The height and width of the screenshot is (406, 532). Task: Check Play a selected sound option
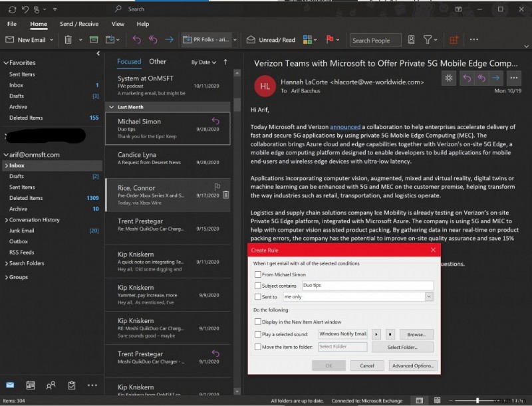(257, 334)
